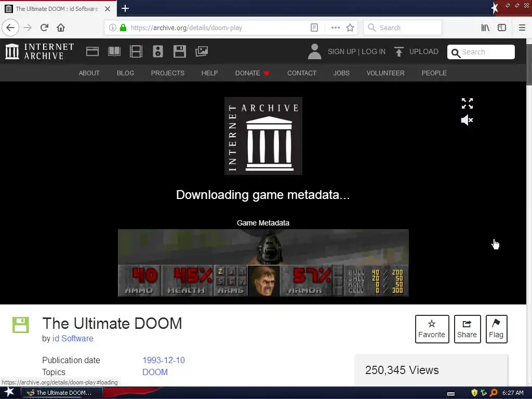The width and height of the screenshot is (532, 399).
Task: Click the network tray icon
Action: pyautogui.click(x=484, y=393)
